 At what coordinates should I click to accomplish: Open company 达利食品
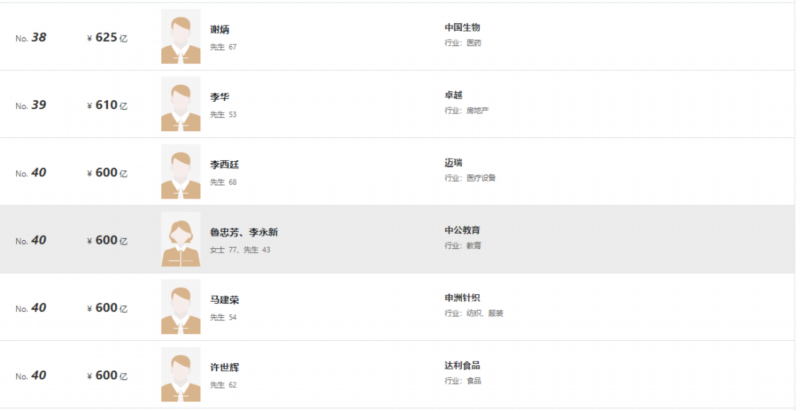coord(462,365)
